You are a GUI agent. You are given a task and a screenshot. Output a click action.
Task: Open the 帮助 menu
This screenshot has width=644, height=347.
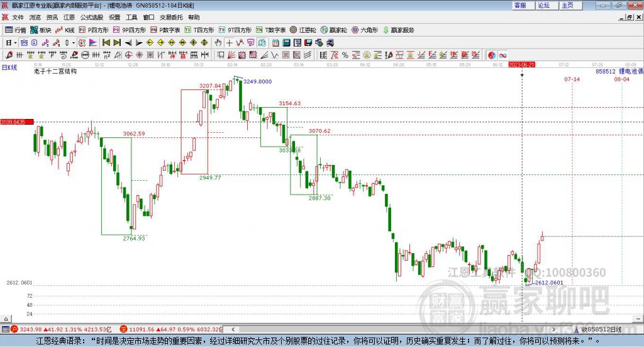pyautogui.click(x=194, y=17)
